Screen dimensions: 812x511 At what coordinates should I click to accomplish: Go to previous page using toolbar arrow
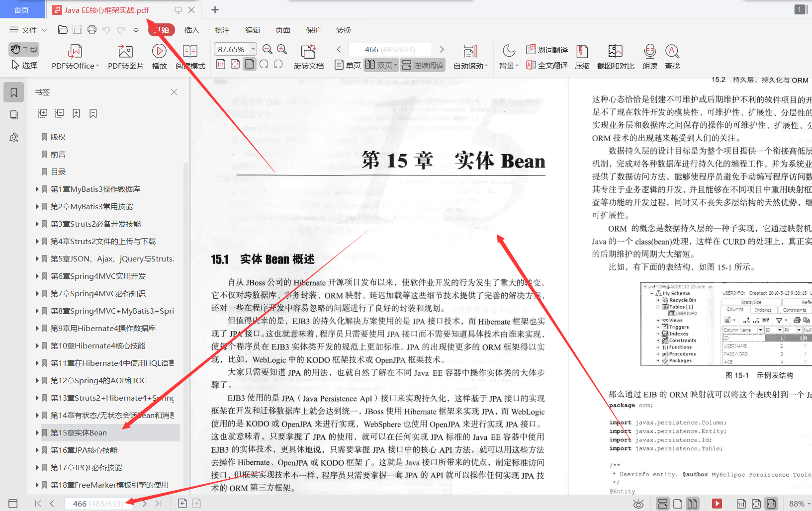(339, 49)
